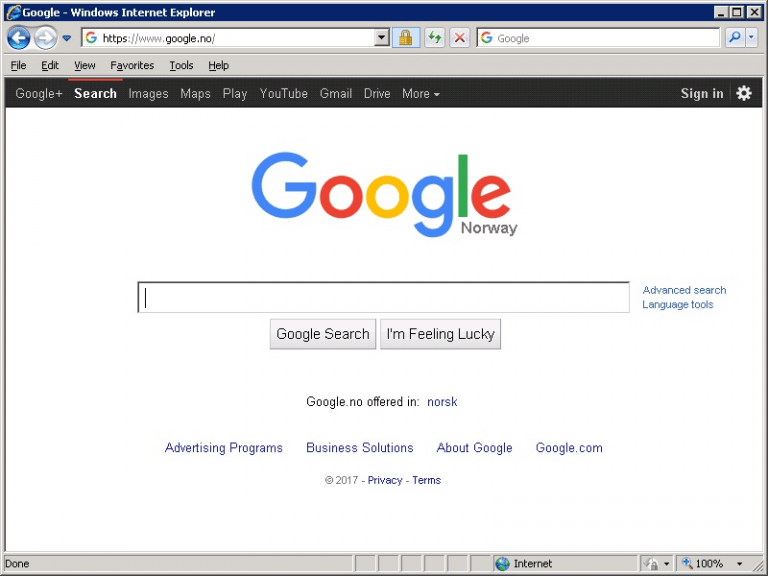
Task: Click the green Refresh arrows icon
Action: [x=434, y=38]
